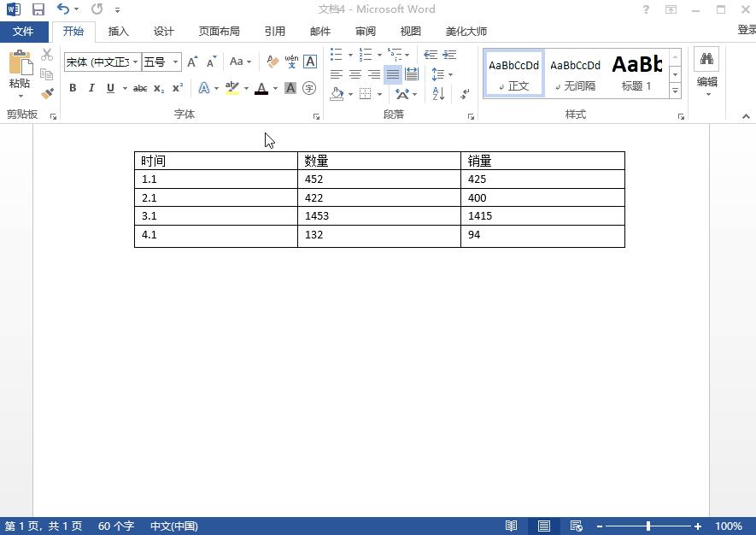Open the 审阅 ribbon tab
Viewport: 756px width, 535px height.
click(365, 31)
